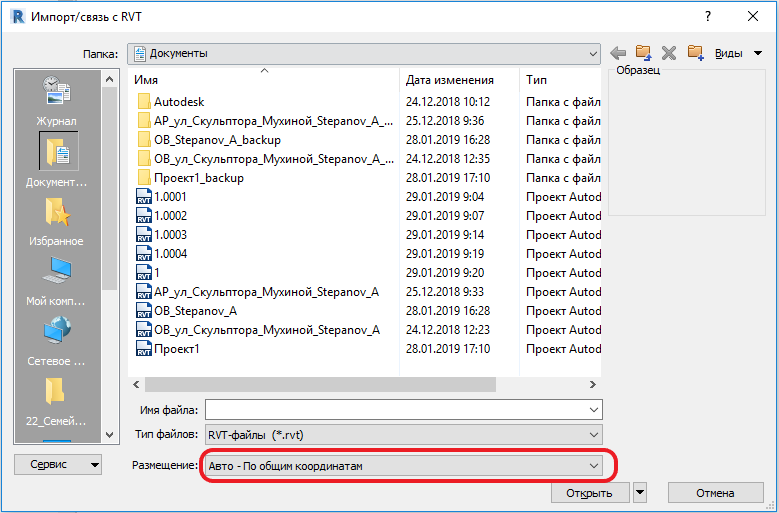
Task: Click the Открыть button
Action: [589, 493]
